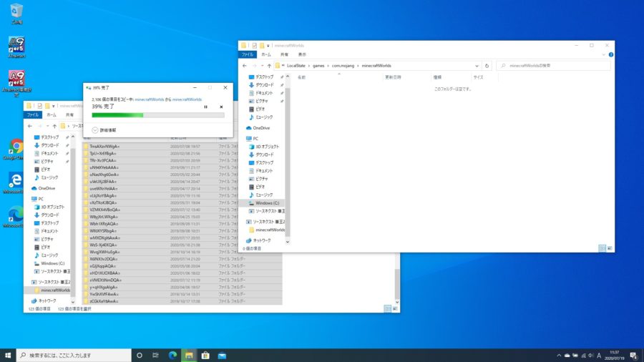Open address bar history dropdown in right window
Screen dimensions: 644x362
(x=475, y=65)
